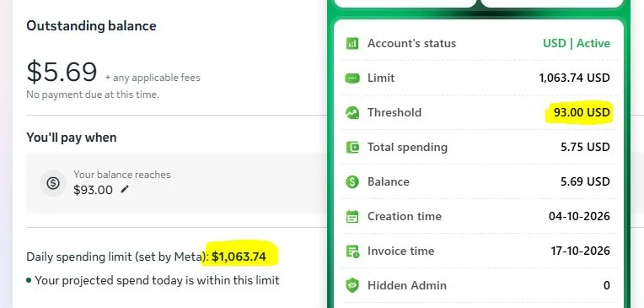
Task: Click the Total spending wallet icon
Action: [352, 147]
